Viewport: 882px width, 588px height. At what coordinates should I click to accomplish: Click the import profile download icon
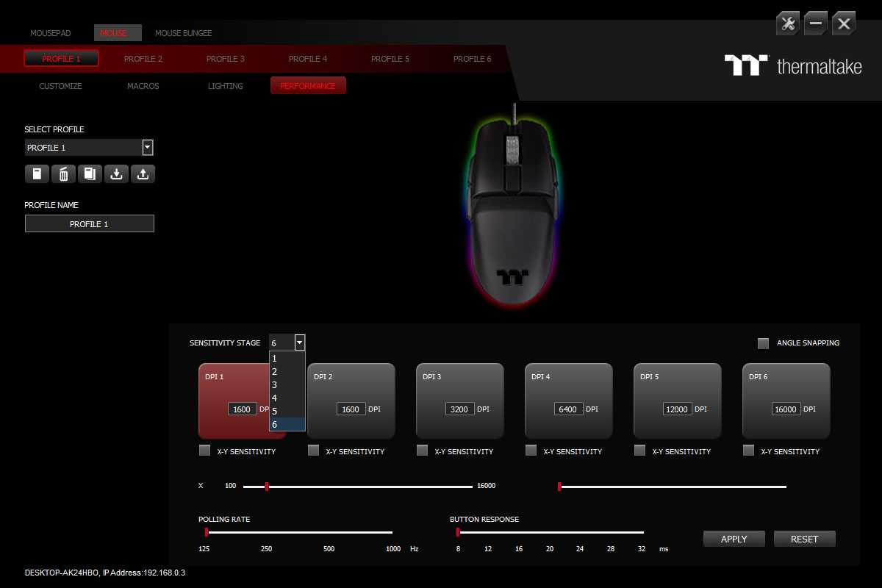coord(116,174)
